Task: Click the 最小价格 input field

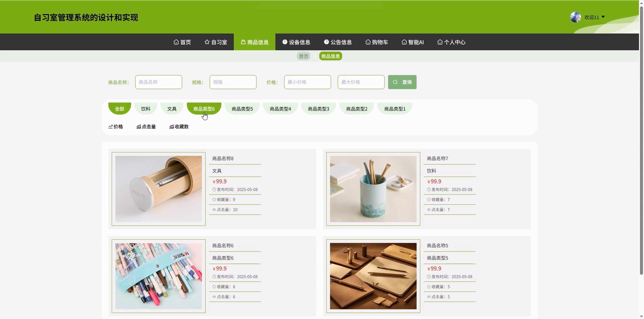Action: click(307, 82)
